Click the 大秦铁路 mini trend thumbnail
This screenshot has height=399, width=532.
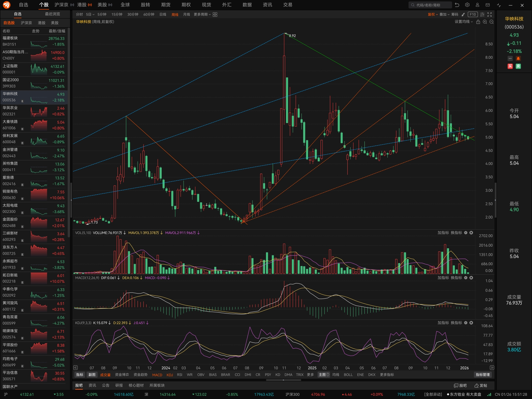[39, 125]
